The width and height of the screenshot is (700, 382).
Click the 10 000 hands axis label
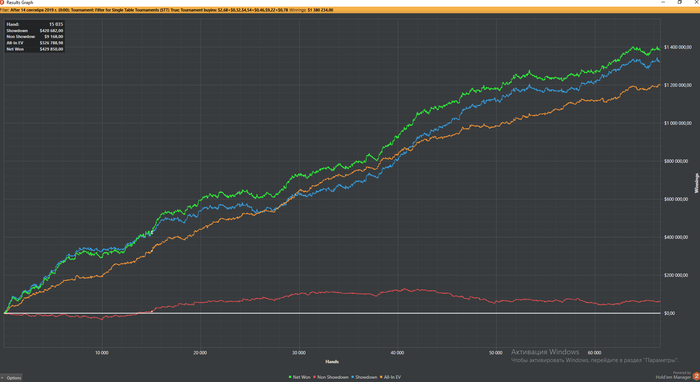(x=102, y=353)
